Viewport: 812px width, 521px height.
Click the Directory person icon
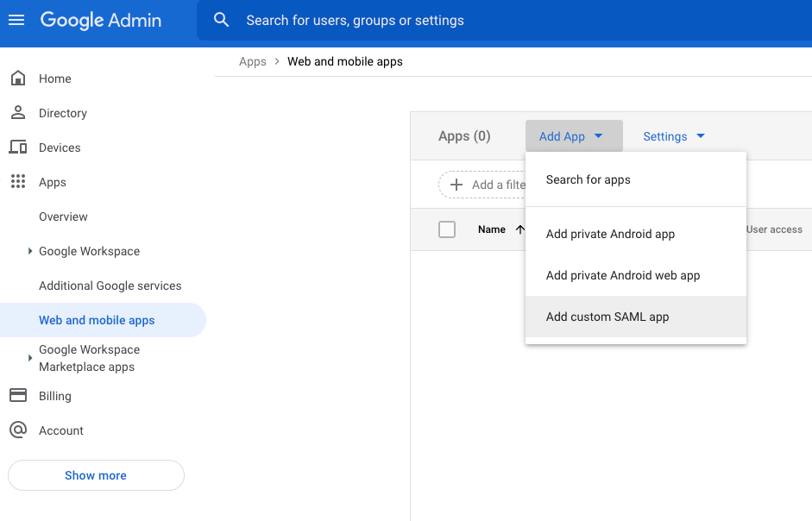18,112
